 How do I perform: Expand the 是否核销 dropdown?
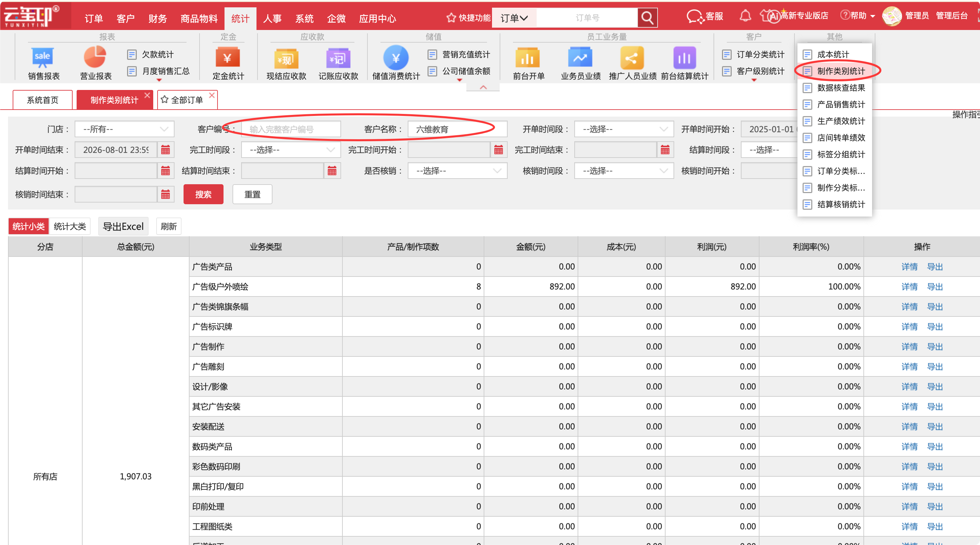pyautogui.click(x=457, y=171)
